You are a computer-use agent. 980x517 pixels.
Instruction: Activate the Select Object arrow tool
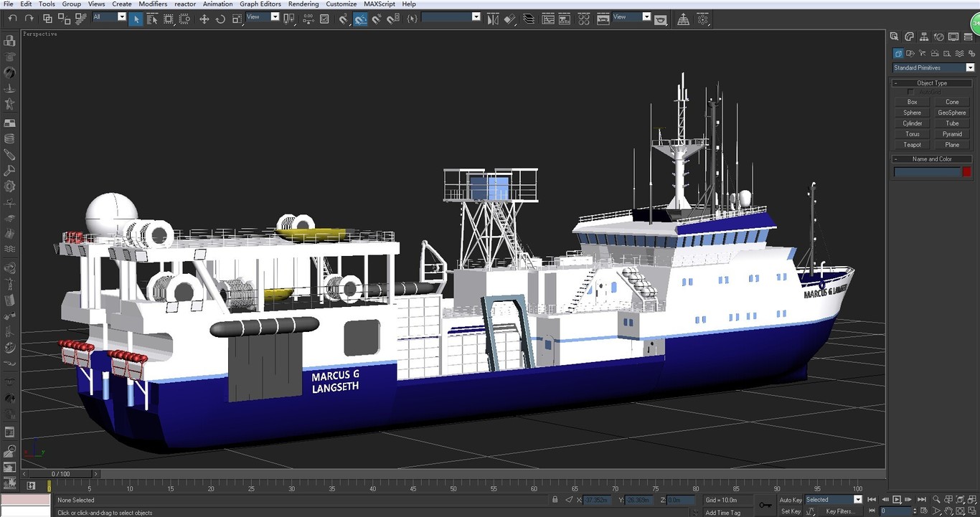tap(136, 19)
